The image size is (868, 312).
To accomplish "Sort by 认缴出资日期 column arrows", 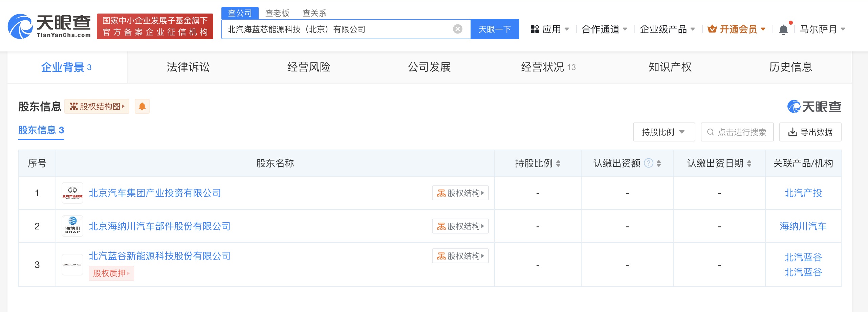I will click(x=749, y=164).
